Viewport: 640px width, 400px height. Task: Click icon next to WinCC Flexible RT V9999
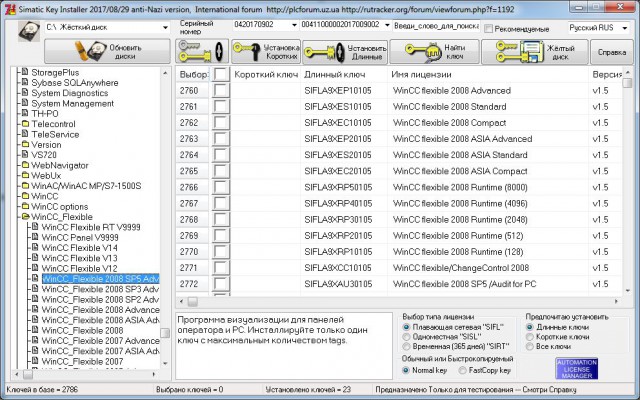click(35, 227)
